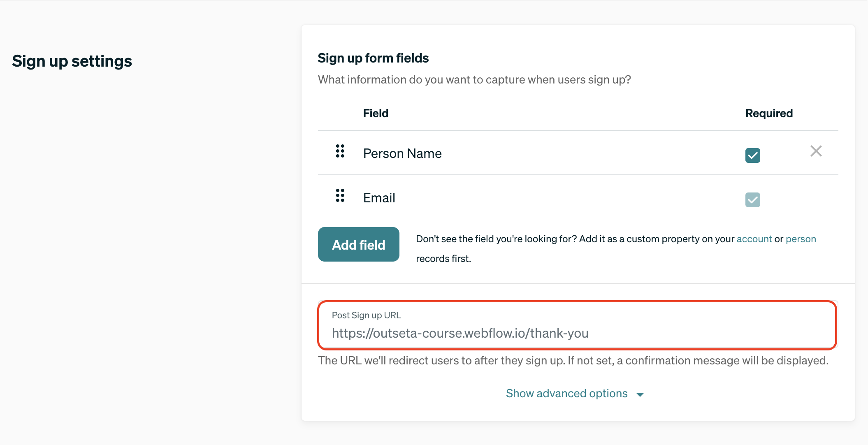Click the caret arrow beside advanced options

(640, 394)
